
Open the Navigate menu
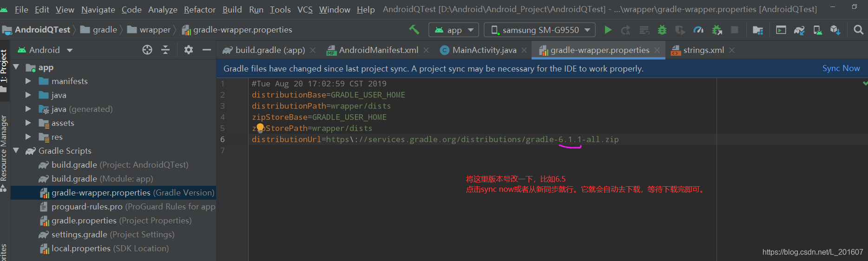(98, 9)
